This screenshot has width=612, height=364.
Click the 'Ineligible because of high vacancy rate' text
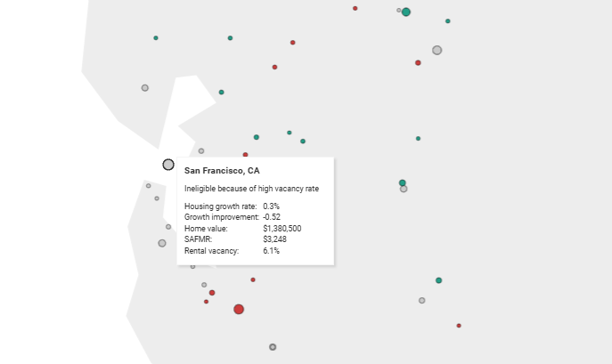[x=252, y=189]
